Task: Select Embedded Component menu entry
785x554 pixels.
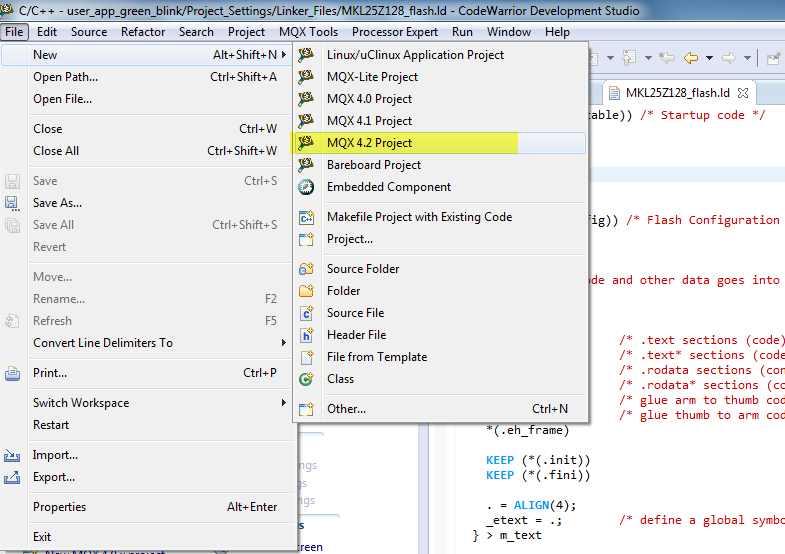Action: (x=440, y=187)
